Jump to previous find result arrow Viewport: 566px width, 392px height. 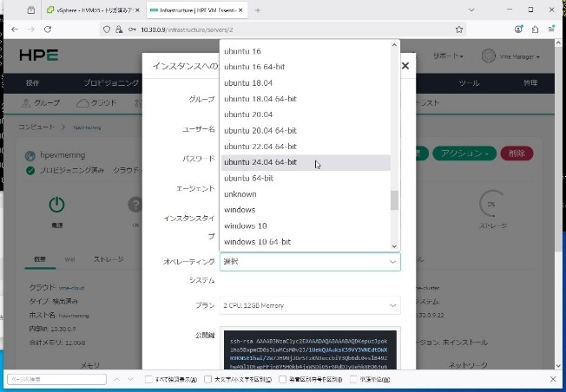pos(117,380)
